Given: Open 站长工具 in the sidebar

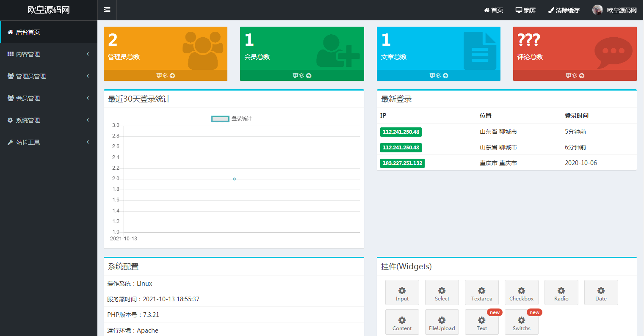Looking at the screenshot, I should 49,142.
